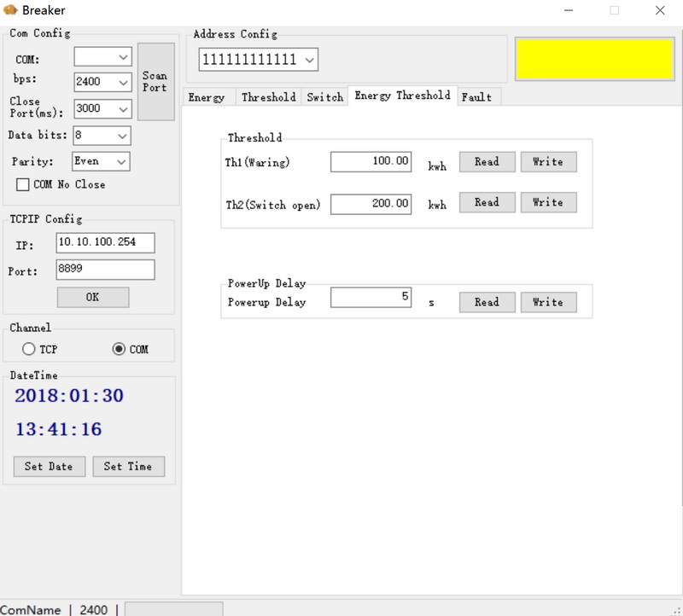Read the Th1 warning threshold value
Image resolution: width=683 pixels, height=616 pixels.
[487, 162]
